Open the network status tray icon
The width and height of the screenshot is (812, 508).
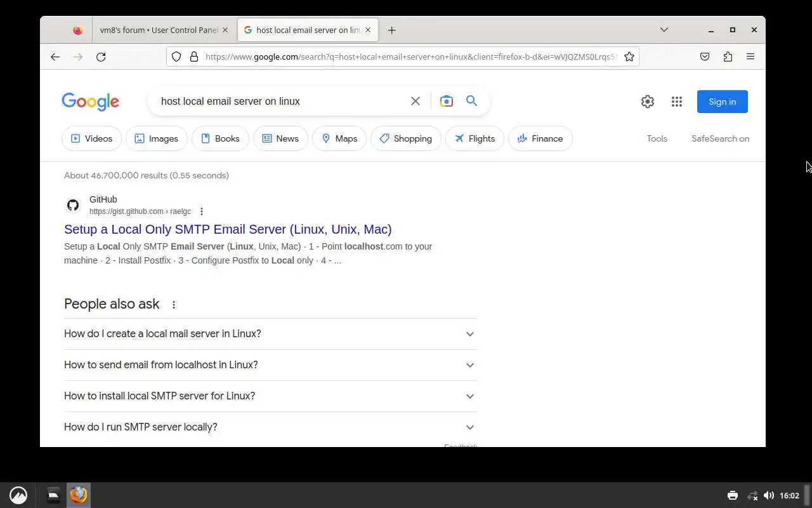(x=752, y=495)
